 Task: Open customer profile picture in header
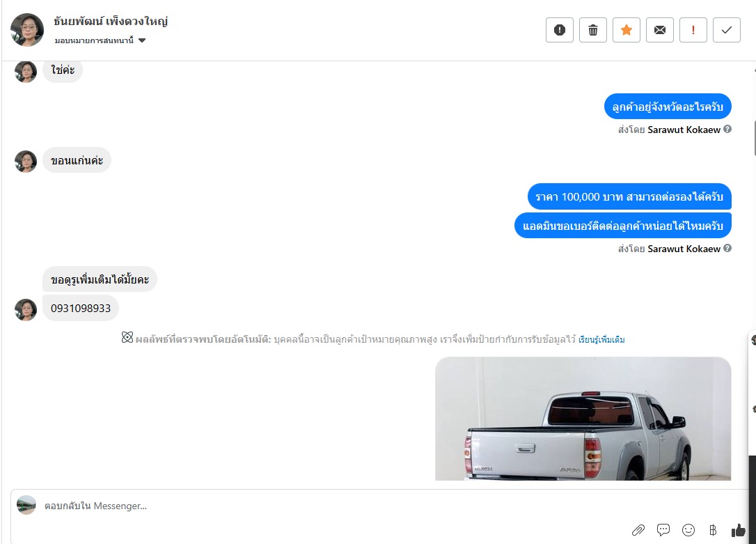[x=27, y=30]
